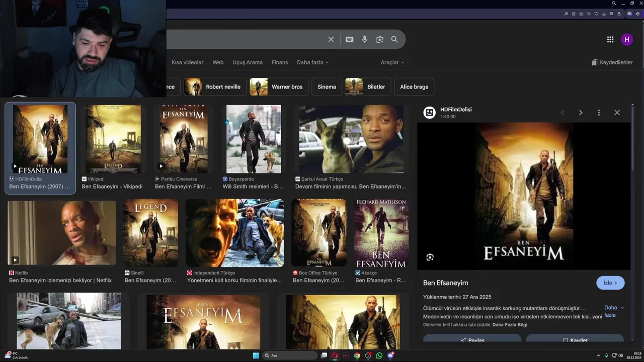Switch to the Kısa videolar tab

tap(188, 62)
